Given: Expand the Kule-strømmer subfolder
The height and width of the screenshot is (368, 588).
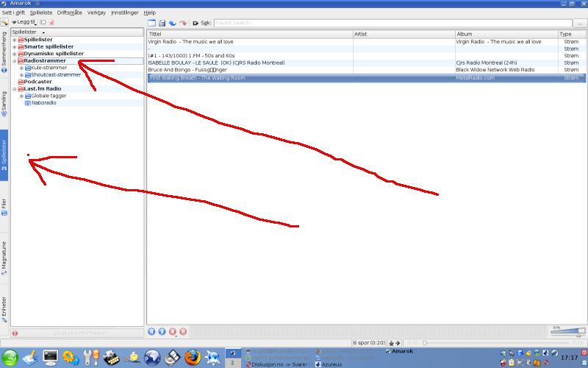Looking at the screenshot, I should click(22, 68).
